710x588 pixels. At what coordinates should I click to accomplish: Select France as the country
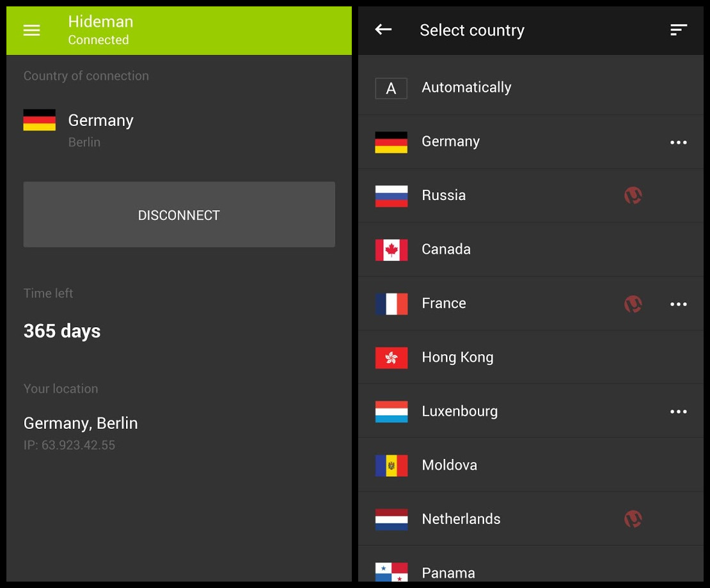tap(531, 304)
